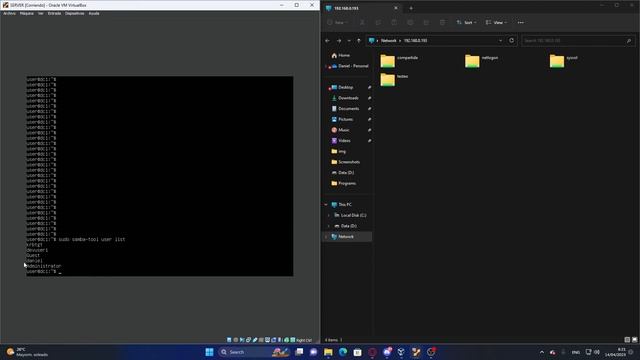Open the weather widget on taskbar

tap(27, 352)
